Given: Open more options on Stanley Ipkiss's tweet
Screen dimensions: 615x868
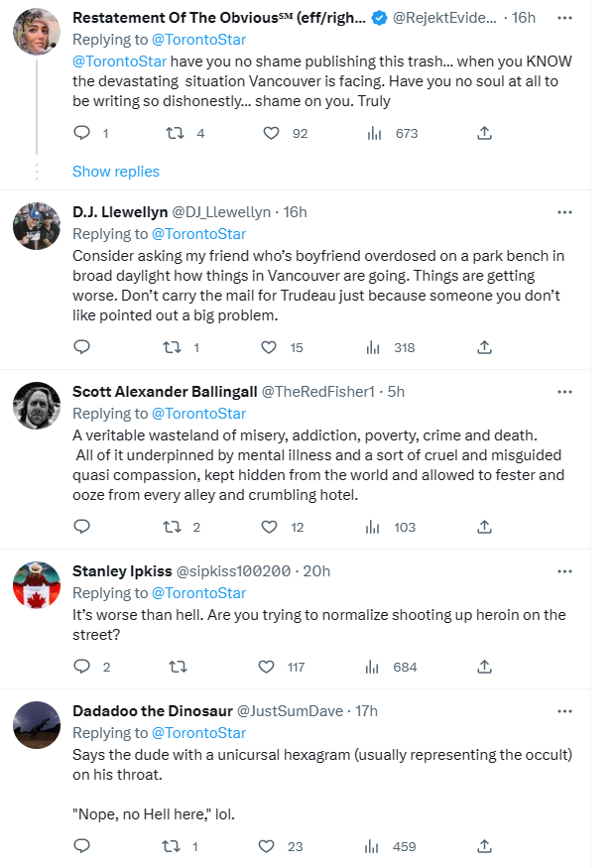Looking at the screenshot, I should [x=564, y=571].
